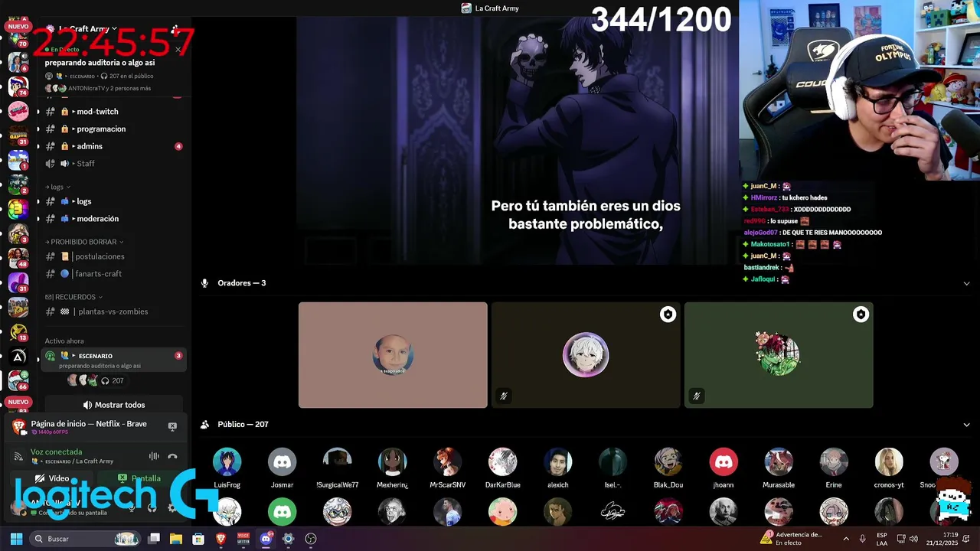This screenshot has height=551, width=980.
Task: Open voice connection info signal icon
Action: click(18, 456)
